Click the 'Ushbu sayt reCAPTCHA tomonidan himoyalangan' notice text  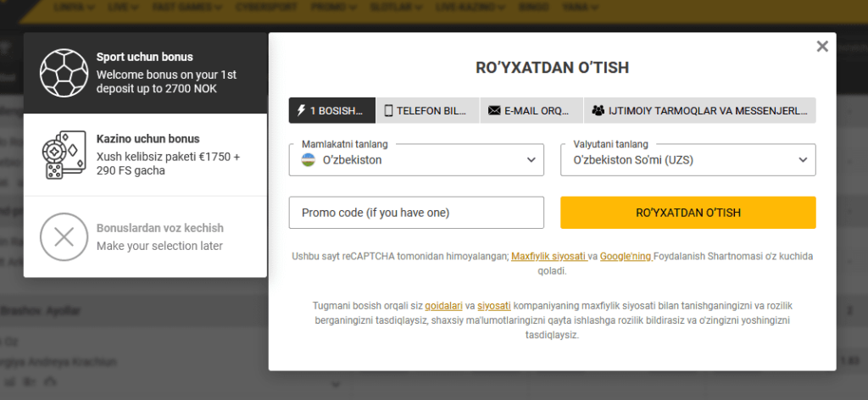pos(400,257)
